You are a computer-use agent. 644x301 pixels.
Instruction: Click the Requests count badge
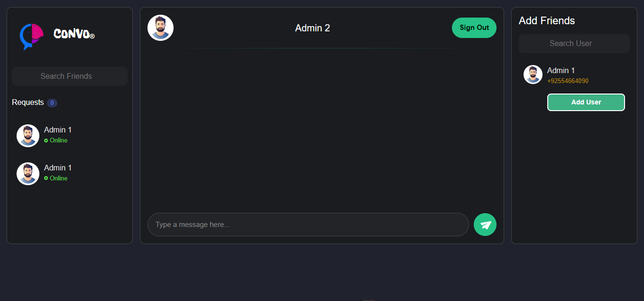tap(52, 103)
